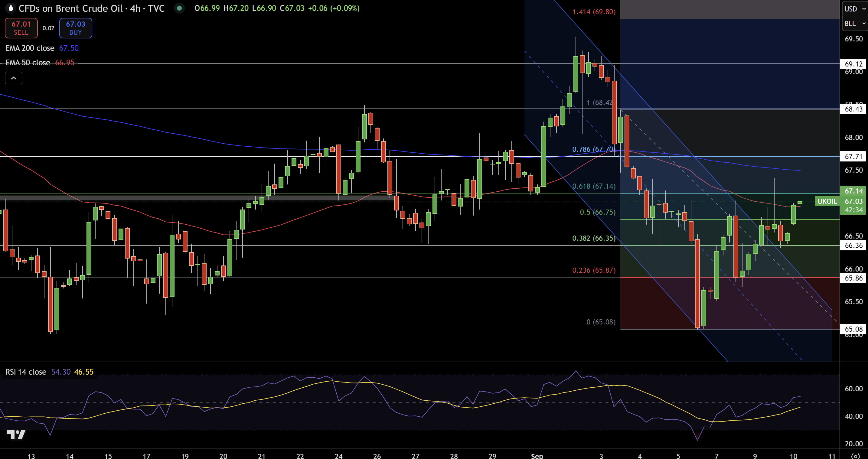Open the BLL unit dropdown

855,24
